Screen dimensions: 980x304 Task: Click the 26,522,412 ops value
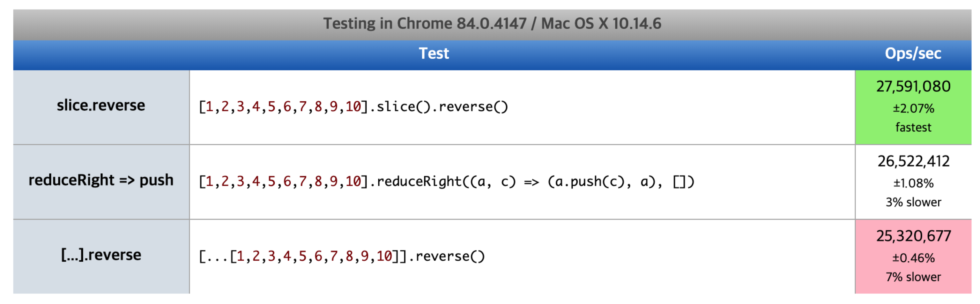pyautogui.click(x=913, y=162)
